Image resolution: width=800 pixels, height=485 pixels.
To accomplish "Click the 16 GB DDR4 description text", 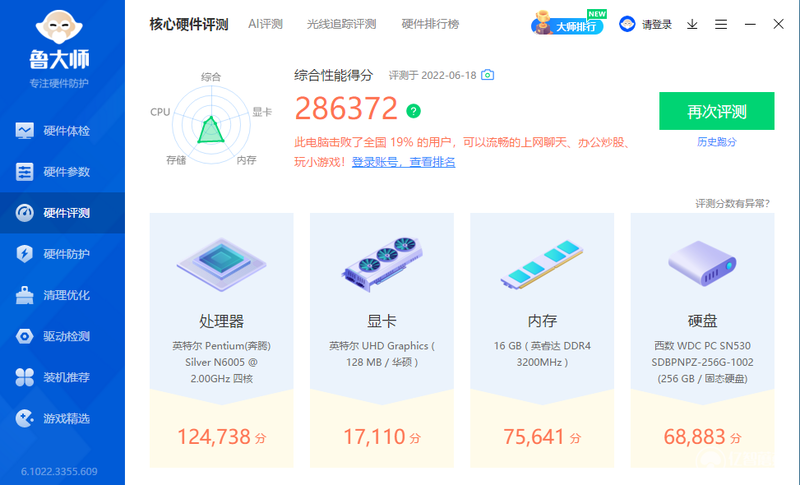I will coord(542,354).
